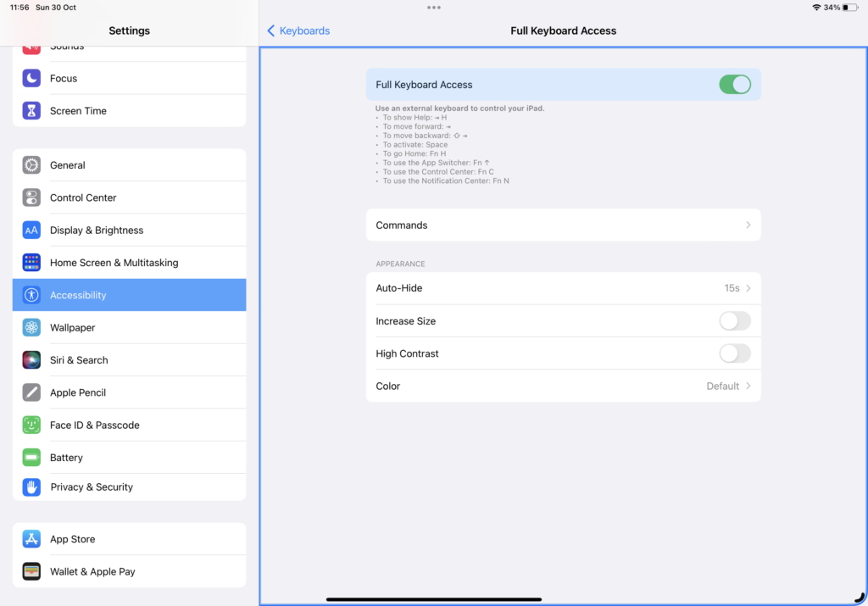
Task: Select the Battery icon in sidebar
Action: coord(31,457)
